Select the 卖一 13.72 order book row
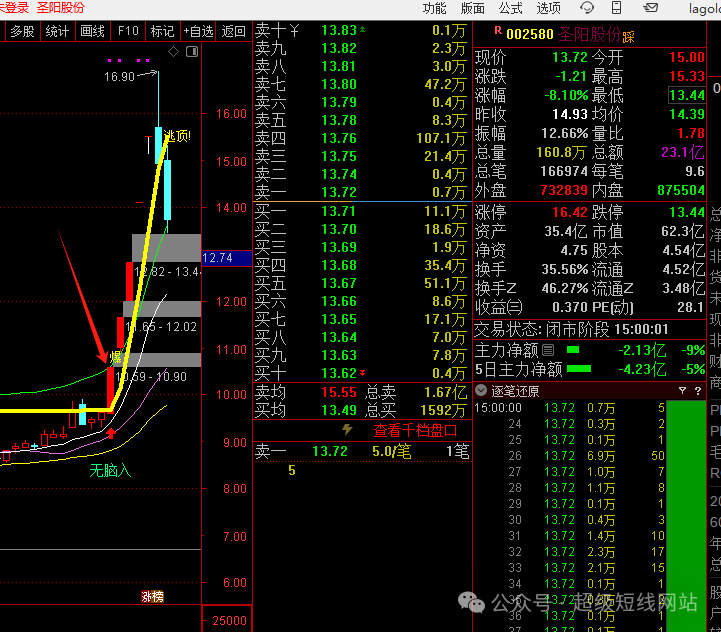The image size is (721, 632). [x=361, y=192]
